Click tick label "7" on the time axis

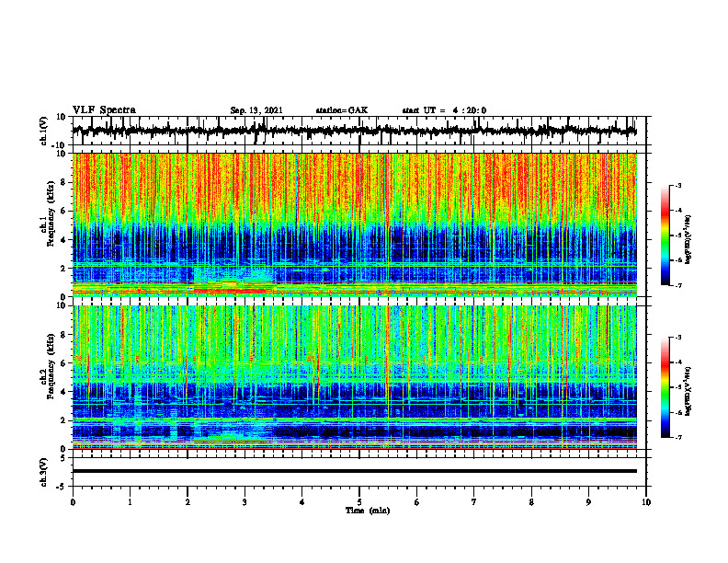474,502
